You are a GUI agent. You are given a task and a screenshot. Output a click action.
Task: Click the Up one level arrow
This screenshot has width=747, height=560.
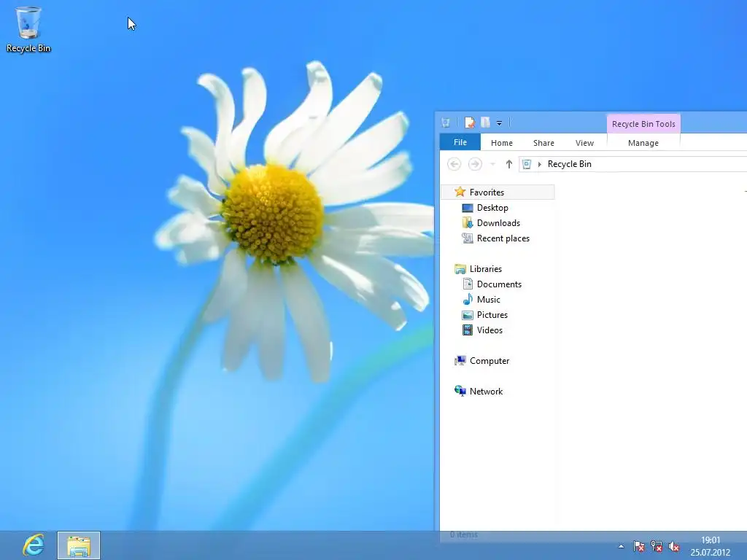[508, 164]
